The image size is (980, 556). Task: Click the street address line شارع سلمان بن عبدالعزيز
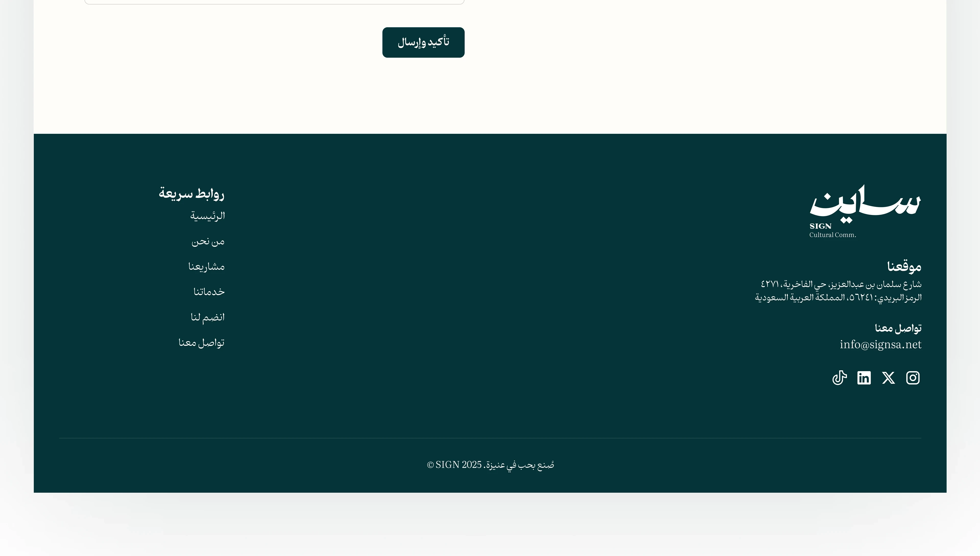tap(841, 284)
